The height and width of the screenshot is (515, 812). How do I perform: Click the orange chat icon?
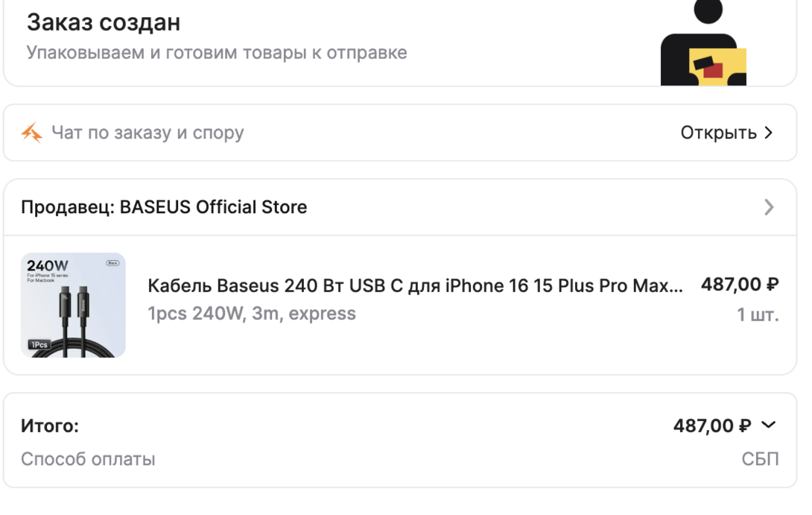click(32, 133)
